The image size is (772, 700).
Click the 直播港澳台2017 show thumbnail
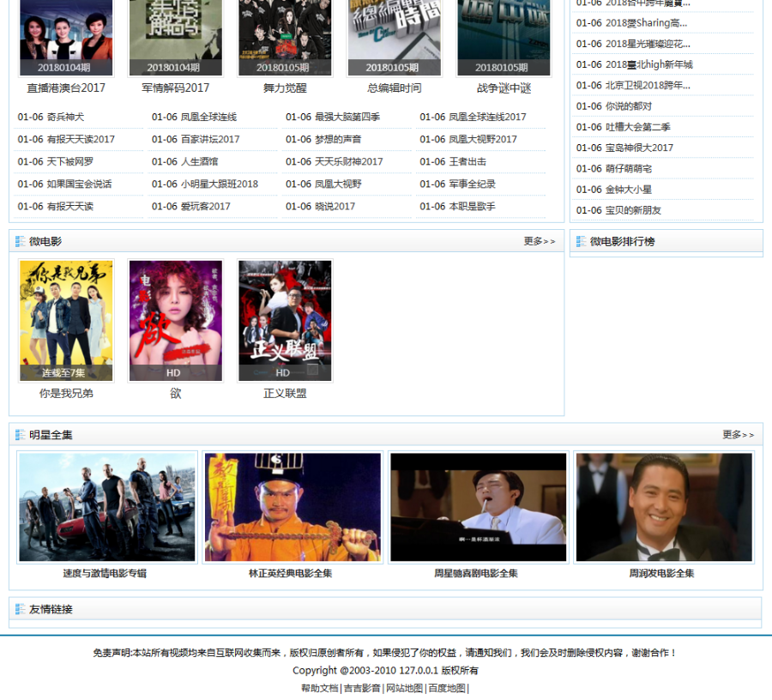[66, 36]
